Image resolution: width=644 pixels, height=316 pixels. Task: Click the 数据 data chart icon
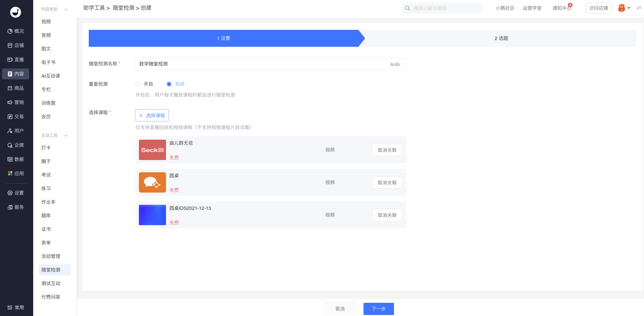click(10, 159)
